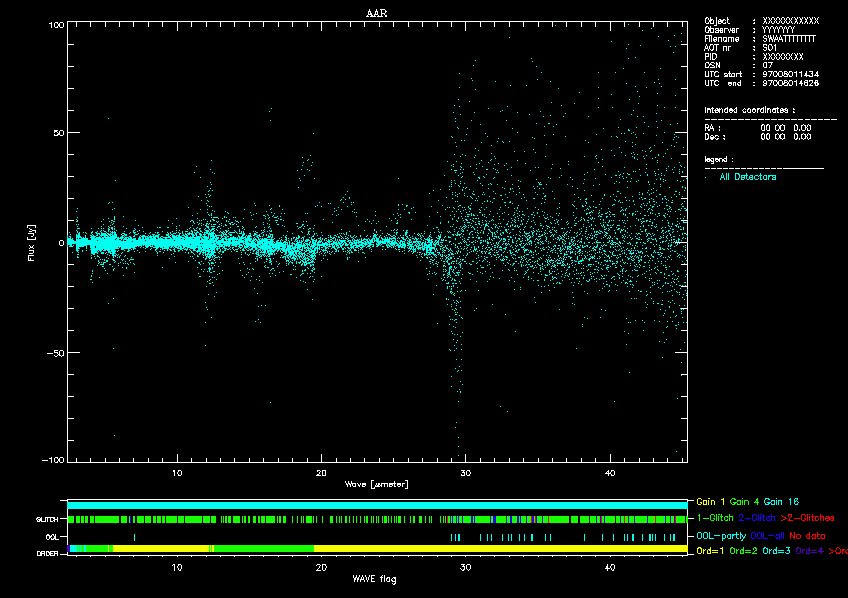848x598 pixels.
Task: Click the '1-Glitch' legend label
Action: pos(713,518)
